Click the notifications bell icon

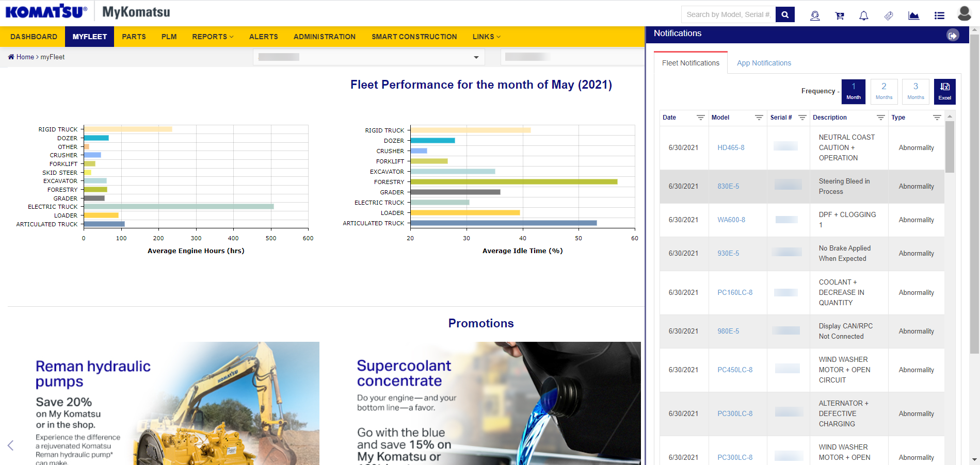pyautogui.click(x=863, y=15)
